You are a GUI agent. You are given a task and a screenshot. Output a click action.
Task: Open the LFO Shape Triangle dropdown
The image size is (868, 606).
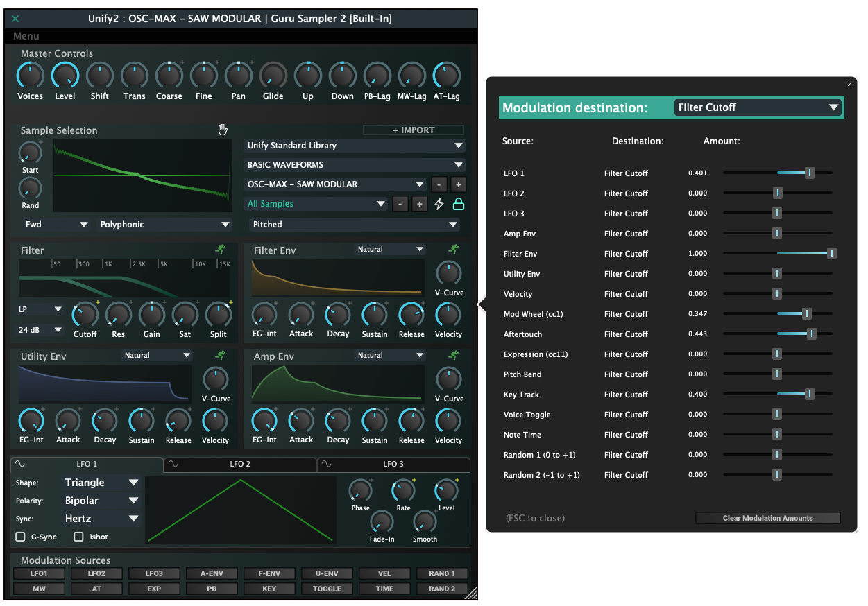101,483
